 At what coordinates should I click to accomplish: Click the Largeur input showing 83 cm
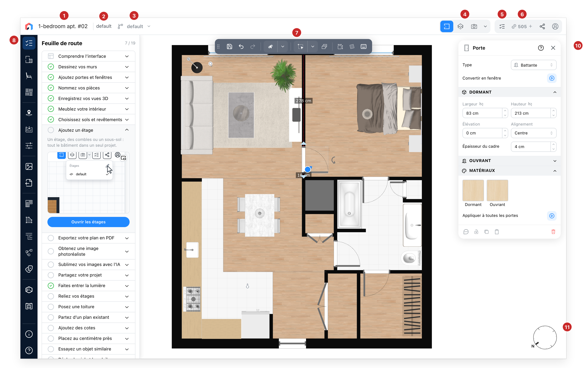[x=482, y=113]
